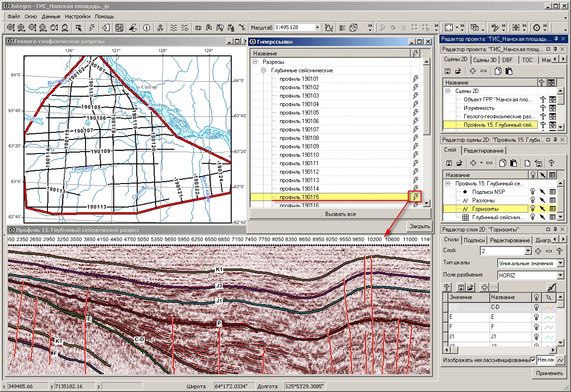The image size is (571, 392).
Task: Click the hammer properties icon for Изученность scene
Action: coord(542,108)
